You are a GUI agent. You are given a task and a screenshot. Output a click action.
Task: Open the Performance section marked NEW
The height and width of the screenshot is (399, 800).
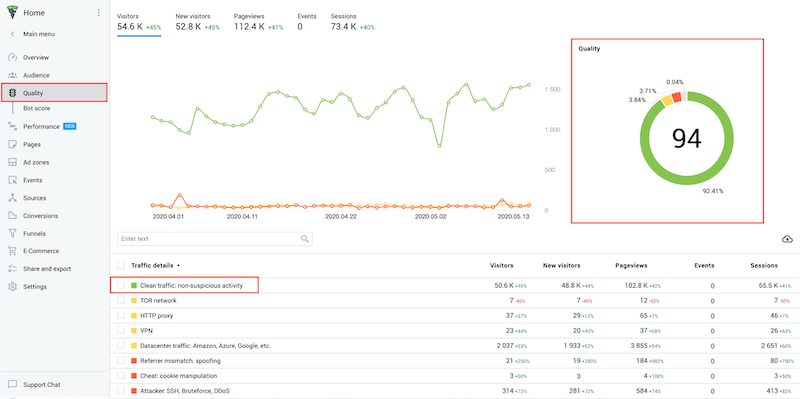(49, 127)
